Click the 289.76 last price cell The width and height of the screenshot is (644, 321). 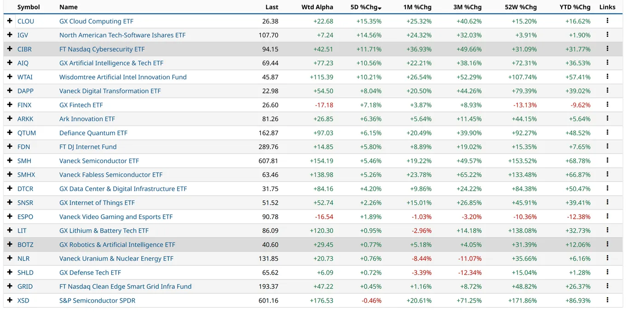pos(269,147)
